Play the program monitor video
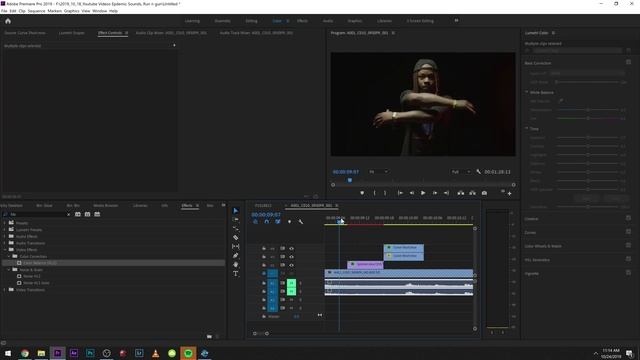Viewport: 640px width, 360px height. click(423, 193)
